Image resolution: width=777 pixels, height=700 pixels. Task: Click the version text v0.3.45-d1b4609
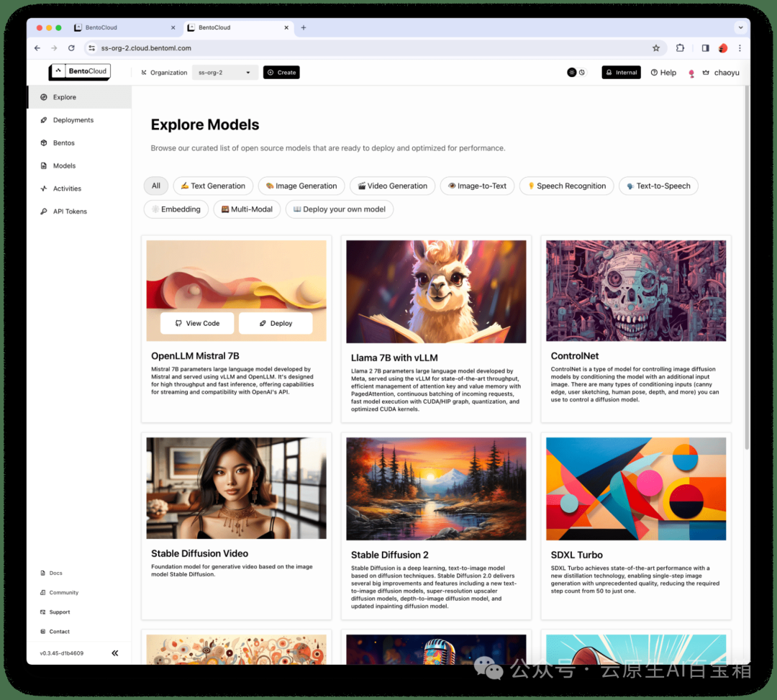coord(62,653)
